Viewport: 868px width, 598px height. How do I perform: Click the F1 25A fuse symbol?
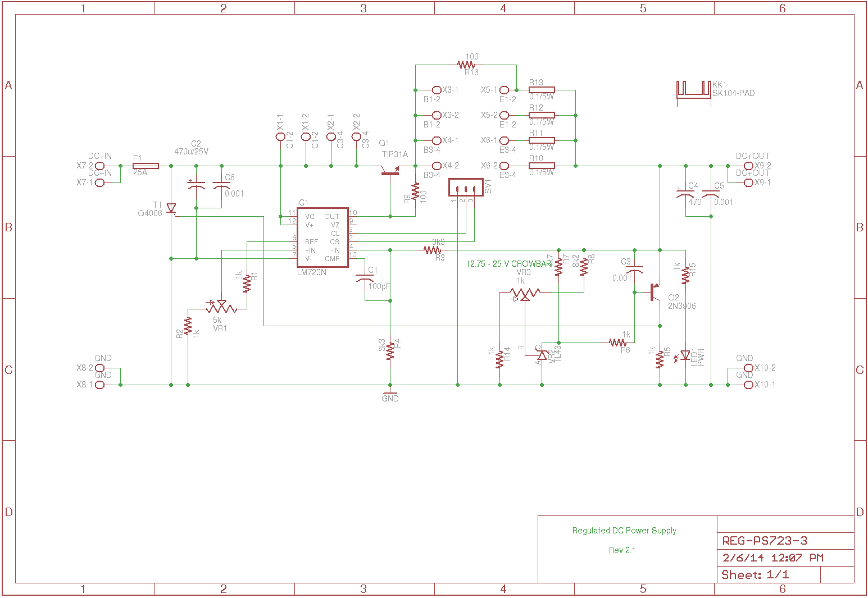pyautogui.click(x=146, y=166)
